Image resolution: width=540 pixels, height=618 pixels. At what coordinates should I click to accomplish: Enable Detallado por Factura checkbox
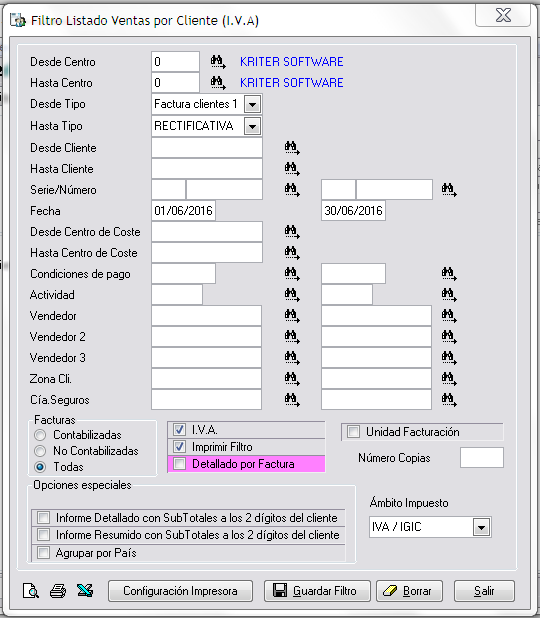(x=180, y=464)
